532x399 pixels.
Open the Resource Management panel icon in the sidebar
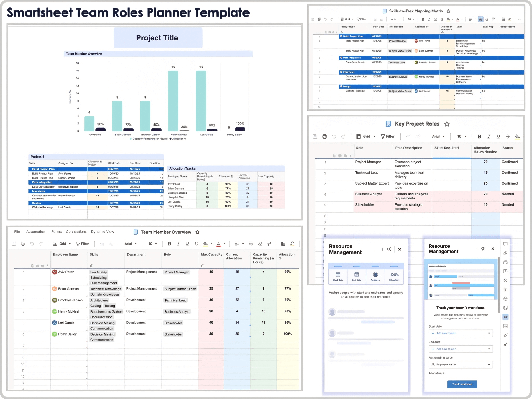coord(506,317)
